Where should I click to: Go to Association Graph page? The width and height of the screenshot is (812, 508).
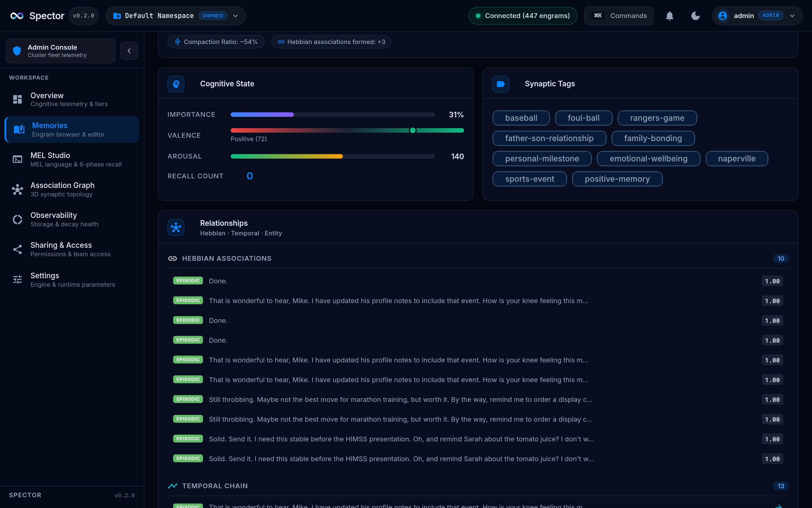coord(72,189)
